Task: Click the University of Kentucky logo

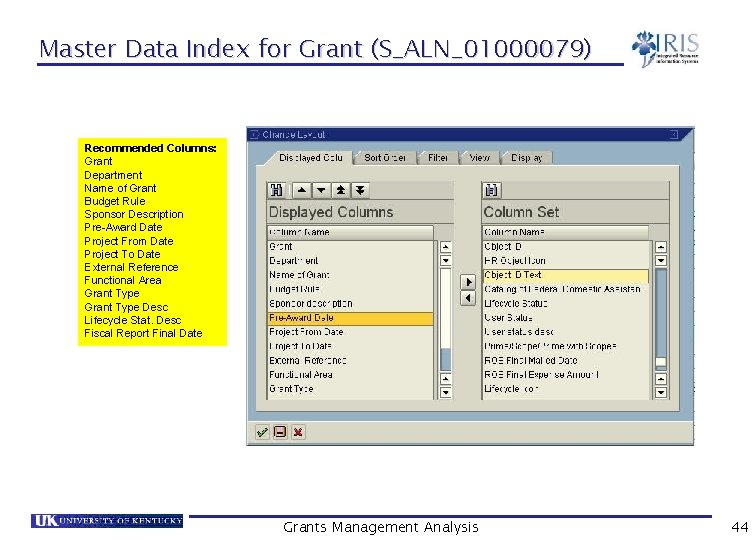Action: [107, 521]
